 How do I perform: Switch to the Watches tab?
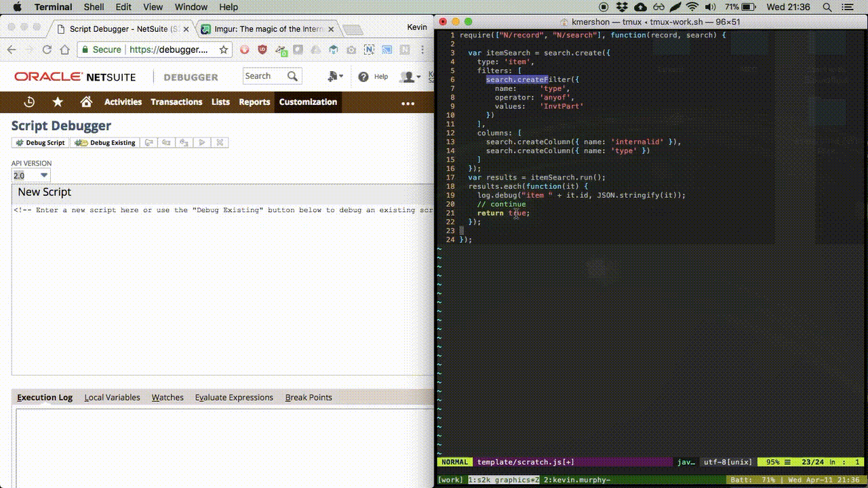click(167, 397)
